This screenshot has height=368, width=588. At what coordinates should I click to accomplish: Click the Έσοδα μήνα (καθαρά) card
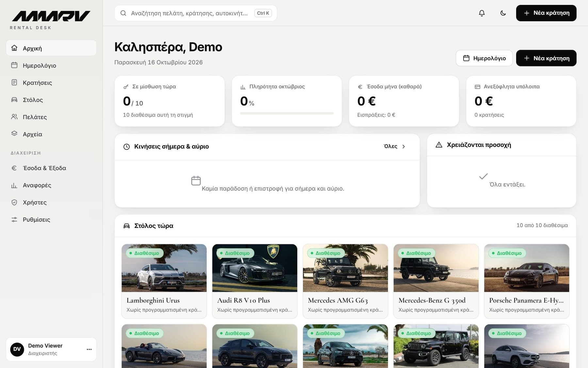[x=404, y=101]
